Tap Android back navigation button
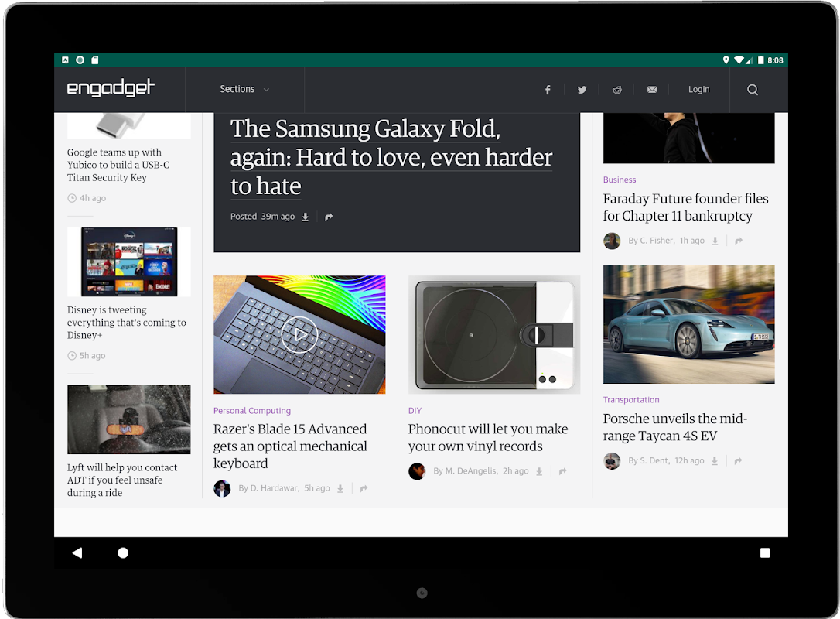 [77, 552]
